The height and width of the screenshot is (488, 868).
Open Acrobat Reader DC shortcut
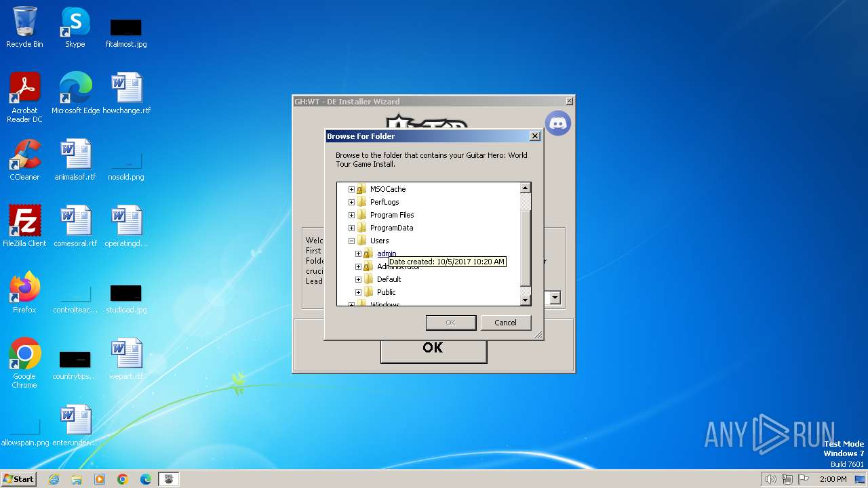(24, 97)
